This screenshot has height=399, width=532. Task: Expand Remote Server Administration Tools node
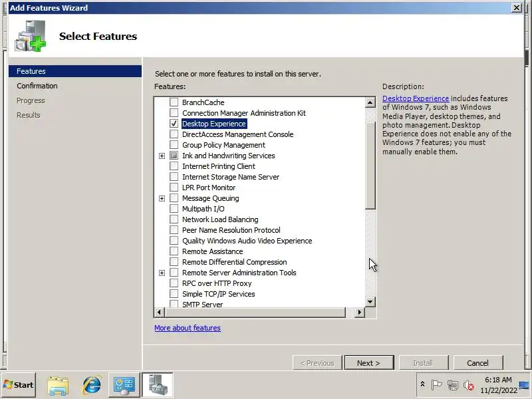pos(162,273)
